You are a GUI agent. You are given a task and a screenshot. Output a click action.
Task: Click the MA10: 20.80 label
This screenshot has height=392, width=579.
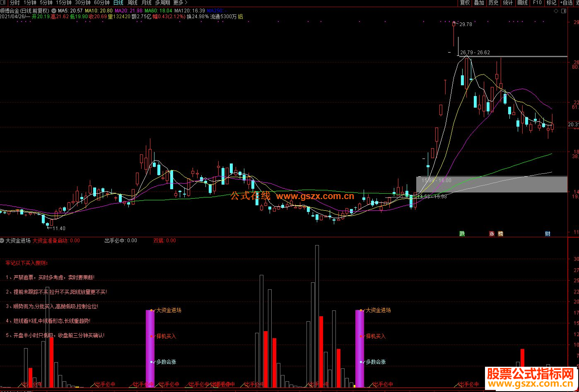pos(99,10)
